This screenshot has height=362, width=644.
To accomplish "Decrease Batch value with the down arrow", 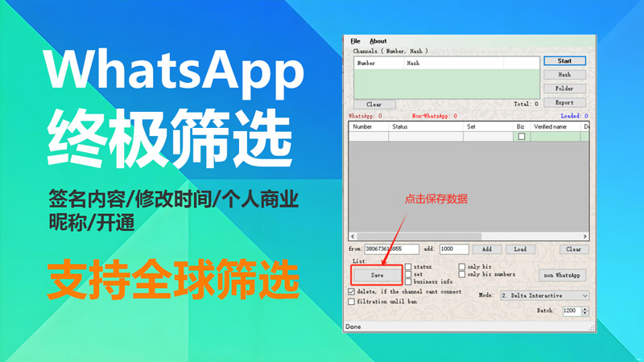I will pos(585,313).
